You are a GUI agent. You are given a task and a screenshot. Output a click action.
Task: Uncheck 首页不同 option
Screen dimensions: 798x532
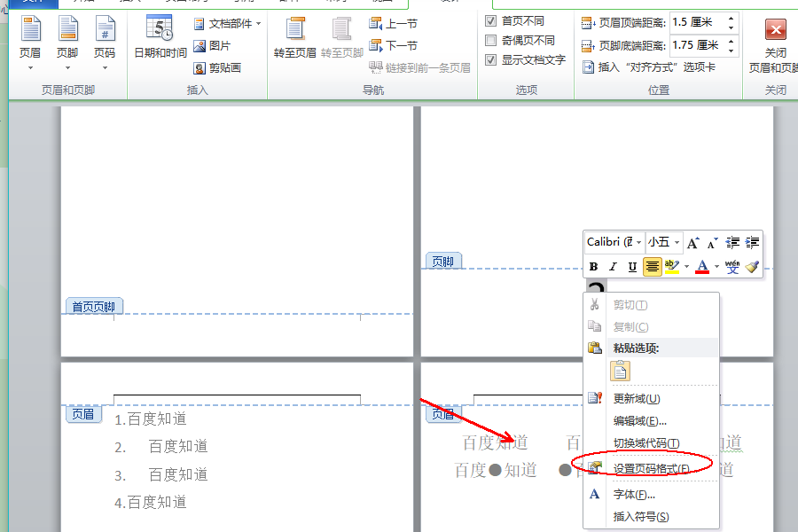click(x=490, y=20)
